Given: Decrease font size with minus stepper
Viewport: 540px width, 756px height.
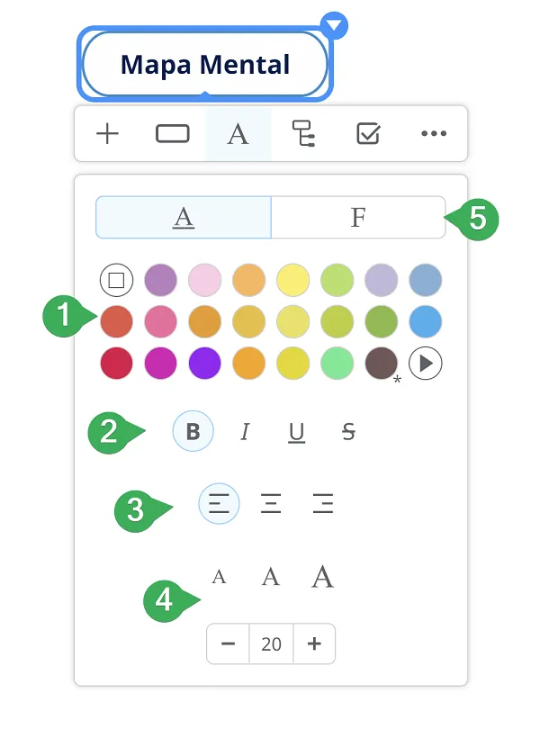Looking at the screenshot, I should coord(228,643).
